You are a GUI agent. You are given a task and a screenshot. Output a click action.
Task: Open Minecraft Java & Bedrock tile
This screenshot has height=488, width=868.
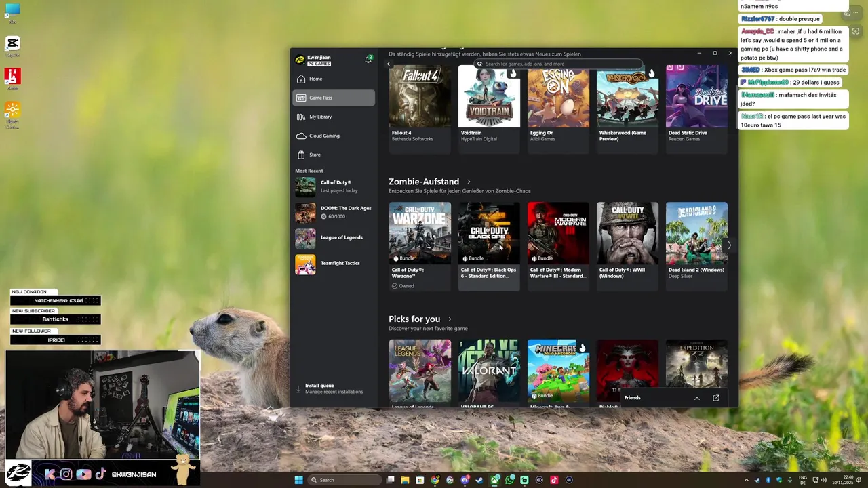(x=558, y=373)
